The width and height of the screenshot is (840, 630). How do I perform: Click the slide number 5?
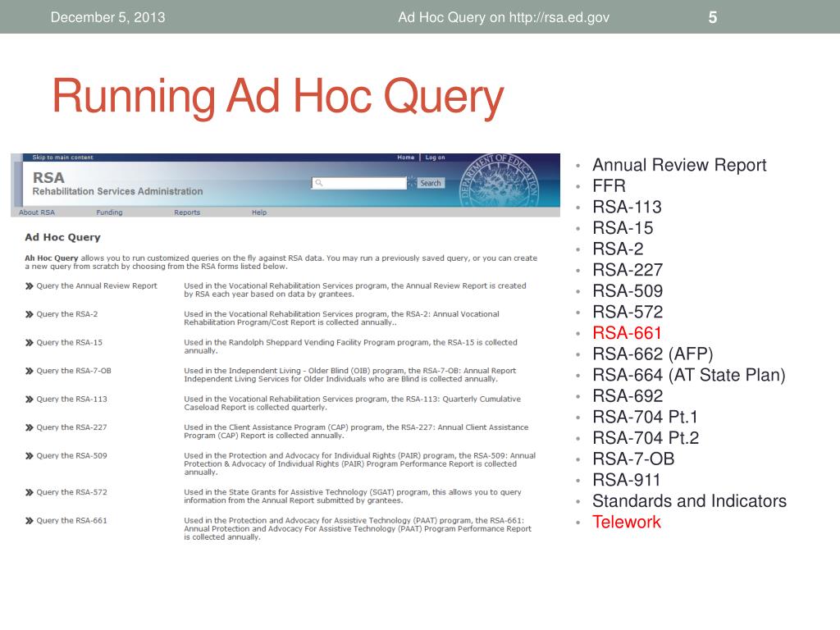coord(713,17)
